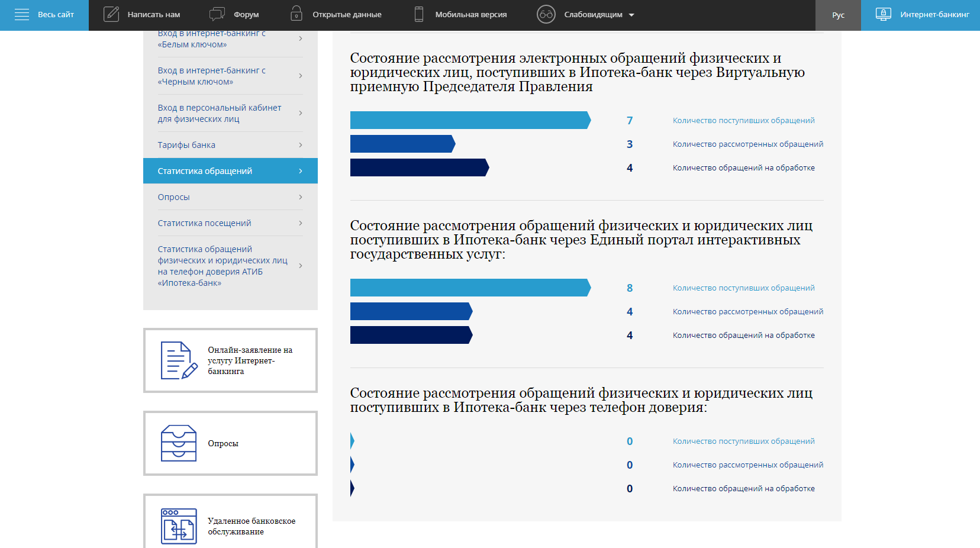Screen dimensions: 980x548
Task: Click the phone icon for Мобильная версия
Action: [x=419, y=14]
